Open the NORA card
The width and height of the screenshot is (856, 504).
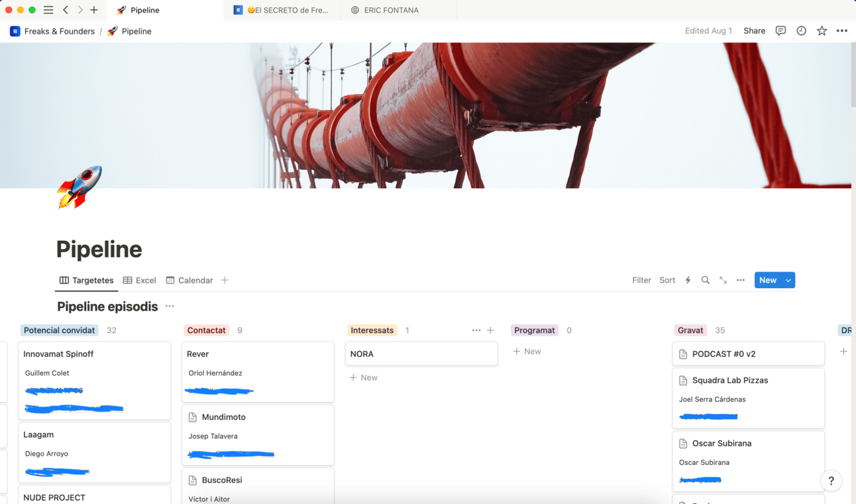point(421,354)
